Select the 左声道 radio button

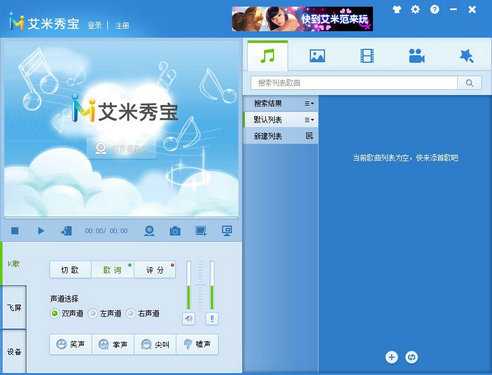(x=93, y=313)
